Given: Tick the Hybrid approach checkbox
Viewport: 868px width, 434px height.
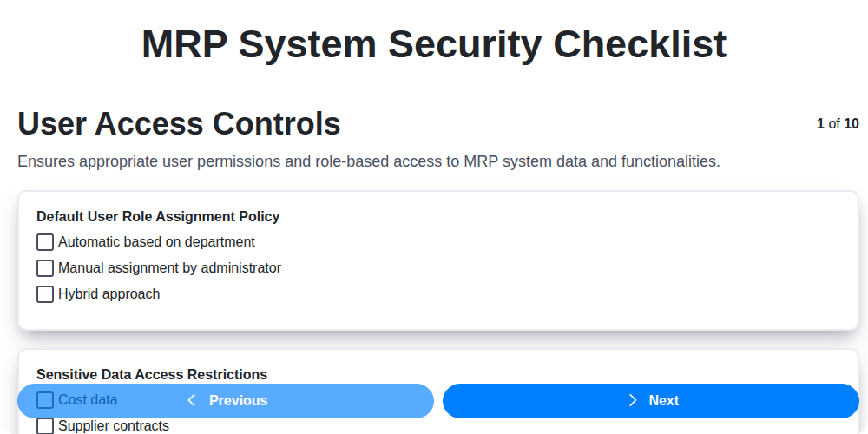Looking at the screenshot, I should [x=45, y=294].
